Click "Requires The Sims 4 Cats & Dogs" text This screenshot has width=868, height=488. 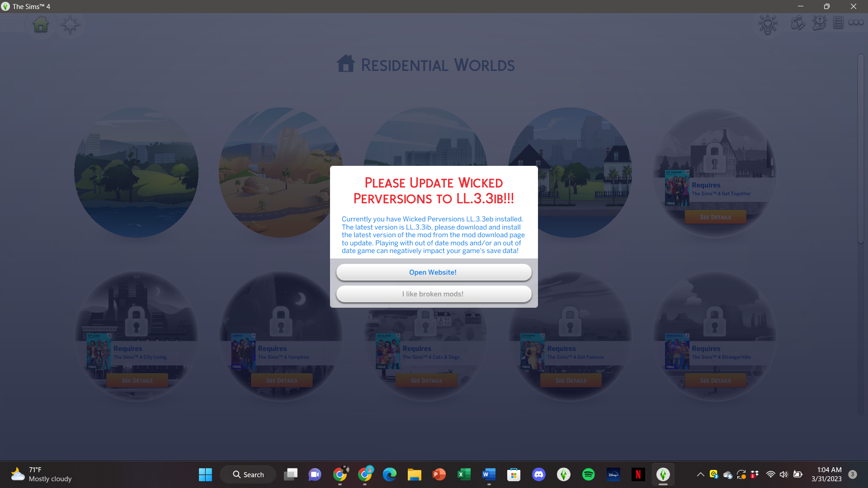[x=431, y=352]
